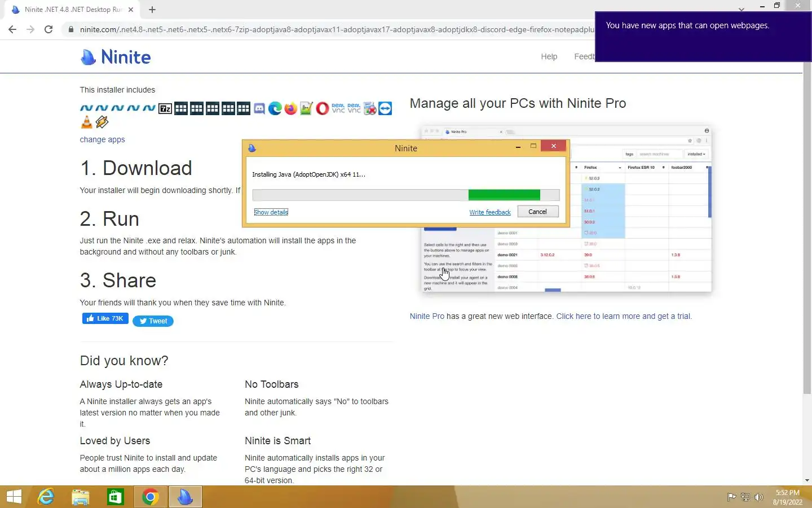
Task: Click the 'No Toolbars' heading
Action: tap(272, 384)
